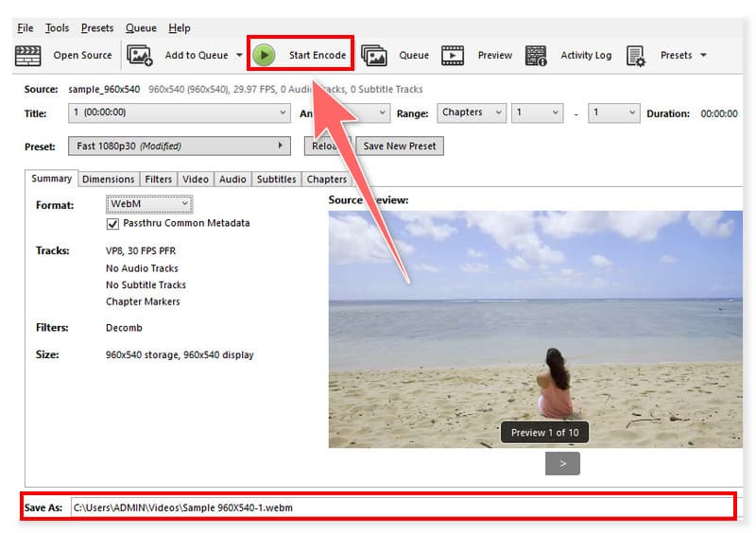Switch to the Dimensions tab

pyautogui.click(x=108, y=179)
